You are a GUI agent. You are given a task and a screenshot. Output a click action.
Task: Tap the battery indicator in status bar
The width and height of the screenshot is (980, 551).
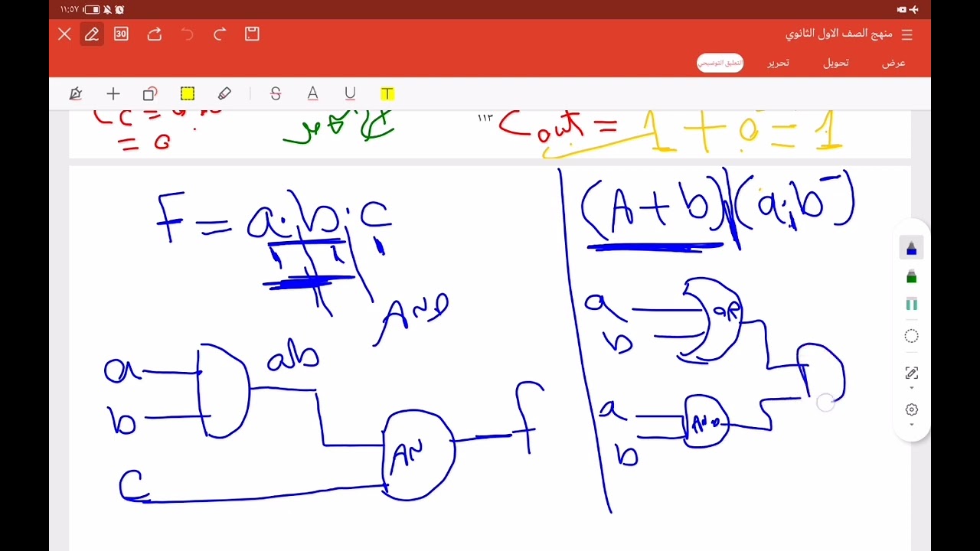click(91, 9)
